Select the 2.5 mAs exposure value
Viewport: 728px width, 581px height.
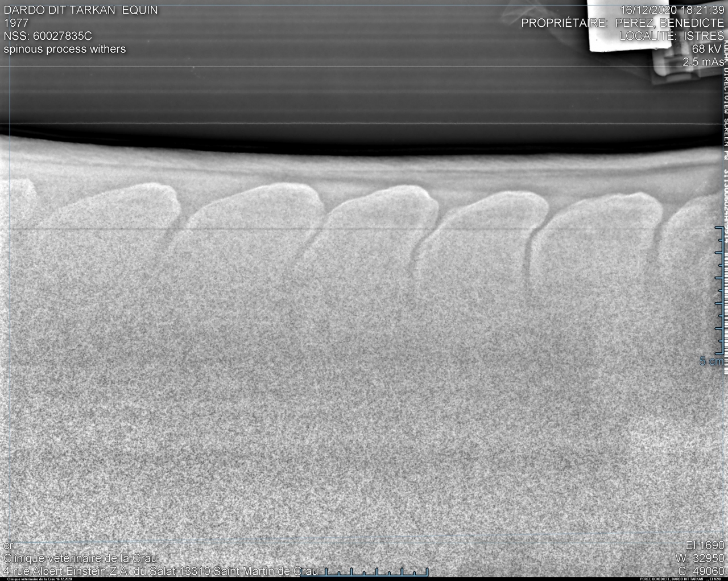tap(703, 62)
